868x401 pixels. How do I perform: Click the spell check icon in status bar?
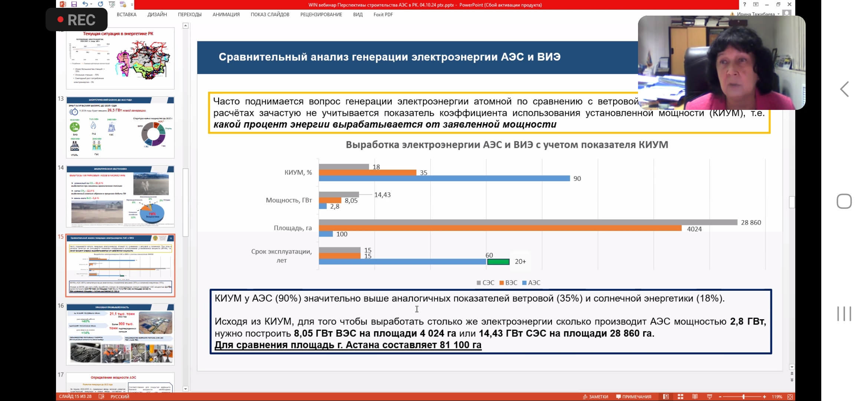tap(101, 397)
